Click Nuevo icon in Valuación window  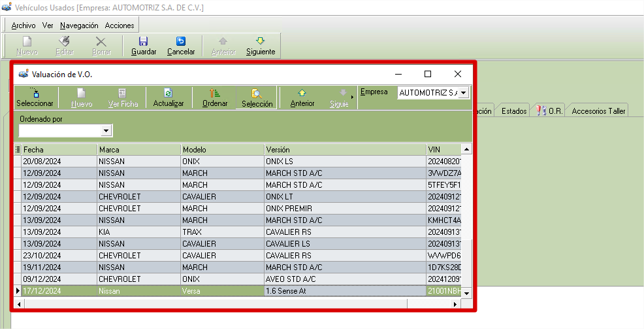(x=82, y=94)
